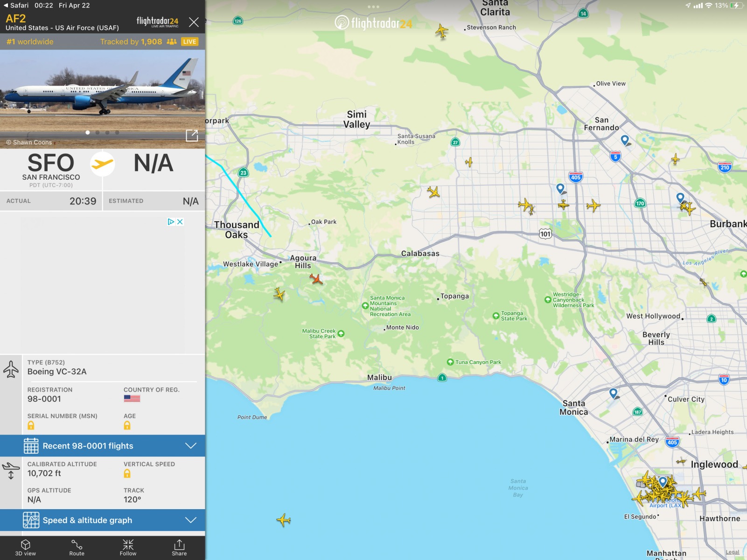The height and width of the screenshot is (560, 747).
Task: Select the red AF2 aircraft on map
Action: click(316, 279)
